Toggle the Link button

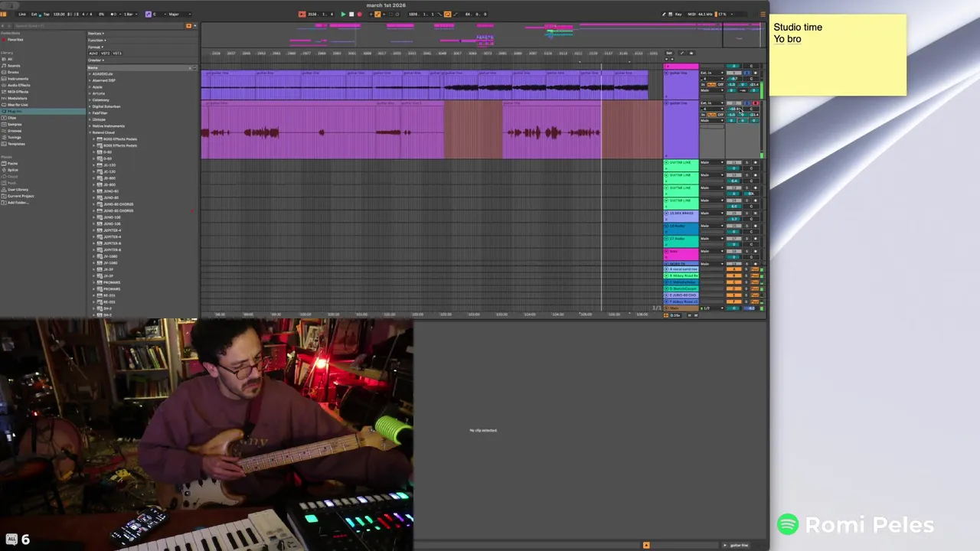tap(22, 15)
